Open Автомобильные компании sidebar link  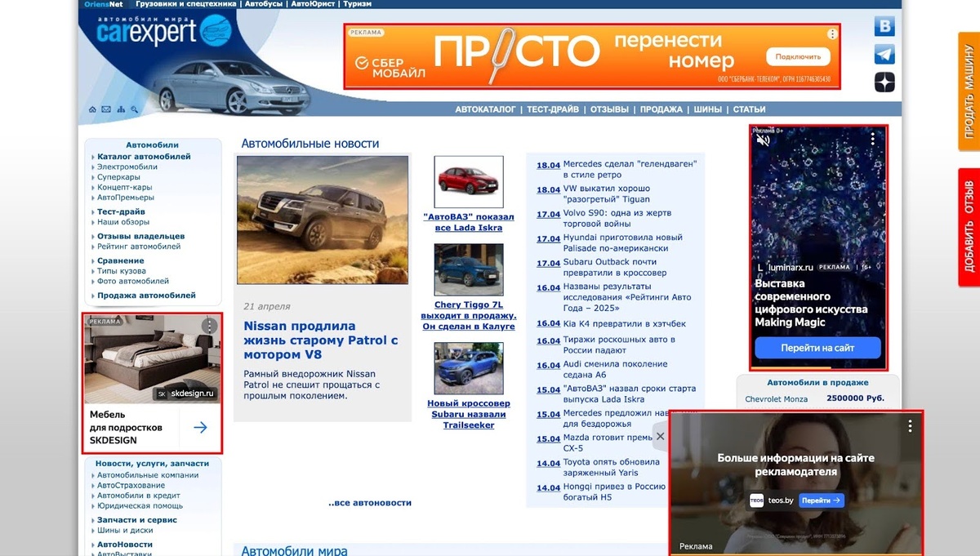point(148,475)
